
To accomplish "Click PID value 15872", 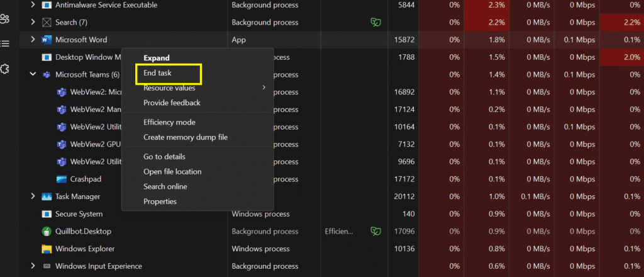I will 404,40.
